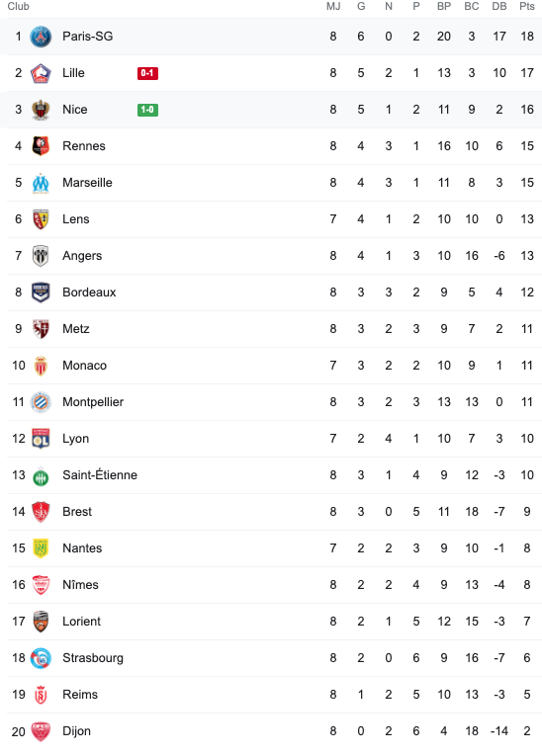Click the Club column header
Image resolution: width=542 pixels, height=756 pixels.
click(x=19, y=6)
